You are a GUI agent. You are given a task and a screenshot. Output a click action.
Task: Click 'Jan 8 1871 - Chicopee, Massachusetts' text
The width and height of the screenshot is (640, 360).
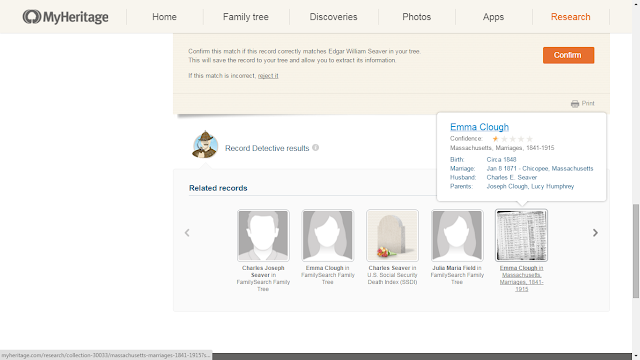[540, 168]
